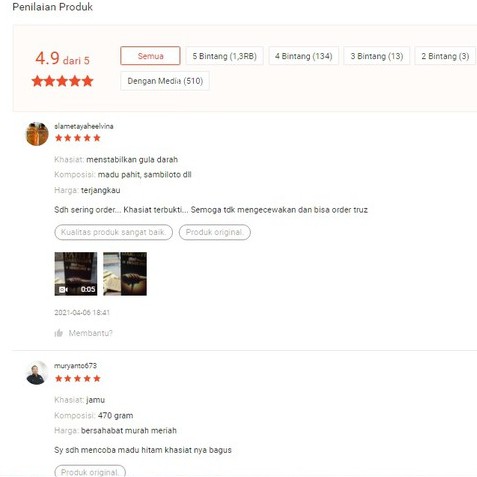Screen dimensions: 477x477
Task: Click the Produk original tag in first review
Action: (x=215, y=232)
